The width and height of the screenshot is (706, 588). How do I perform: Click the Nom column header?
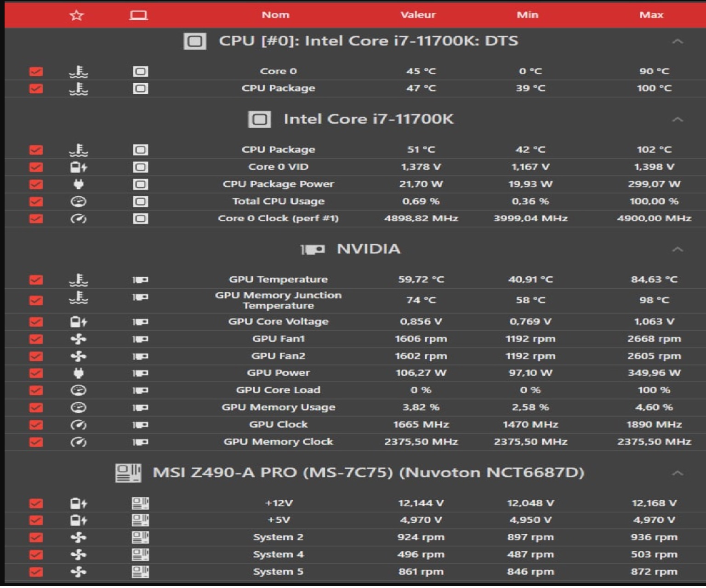click(275, 15)
